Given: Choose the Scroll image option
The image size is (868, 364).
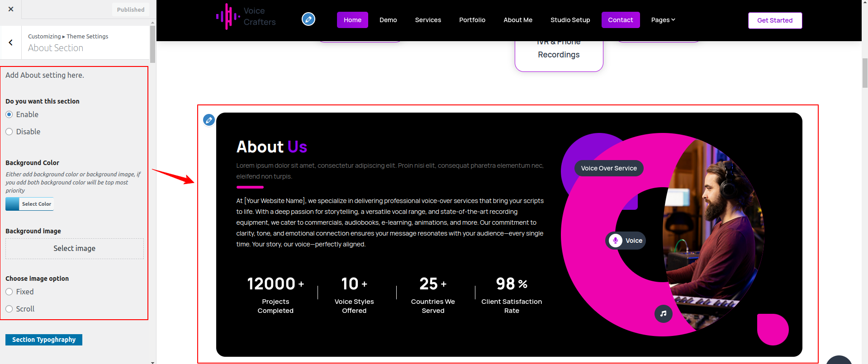Looking at the screenshot, I should (9, 309).
